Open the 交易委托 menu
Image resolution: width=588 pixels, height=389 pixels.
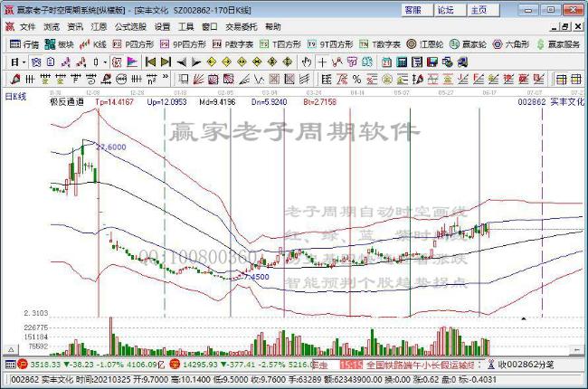pyautogui.click(x=242, y=26)
